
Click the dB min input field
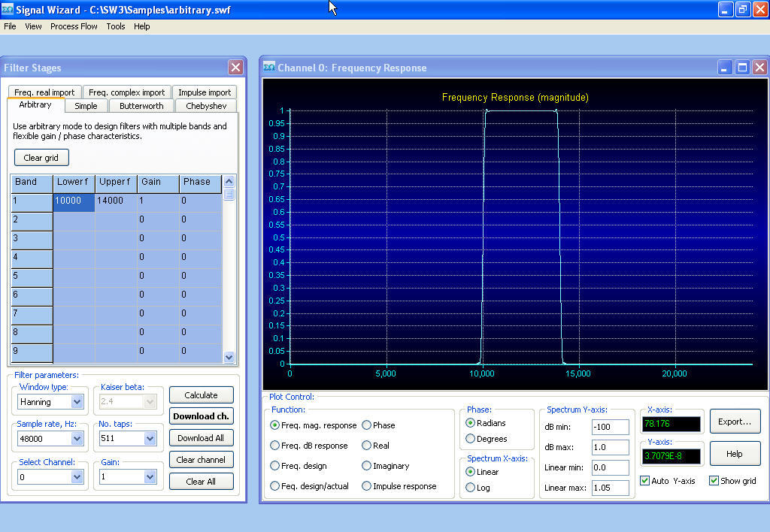[x=610, y=427]
